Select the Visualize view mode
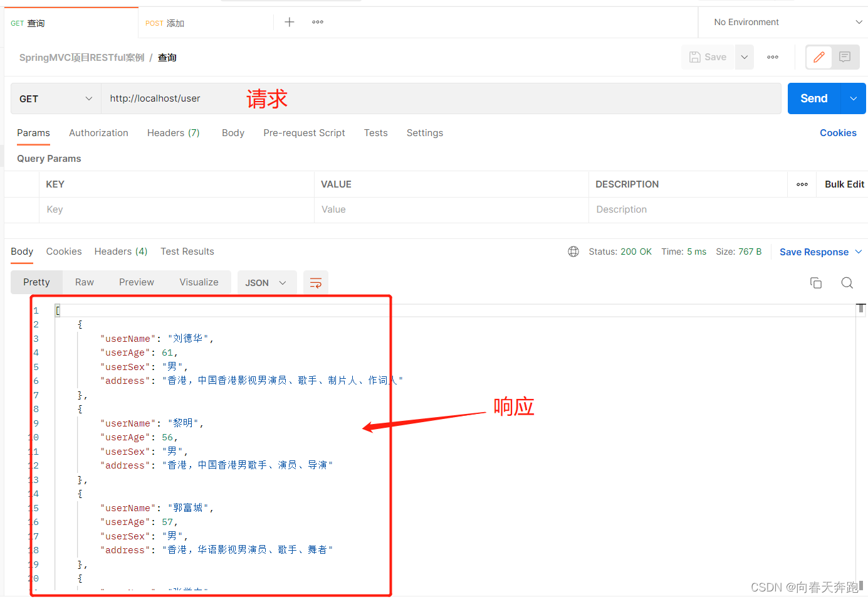 pos(199,282)
